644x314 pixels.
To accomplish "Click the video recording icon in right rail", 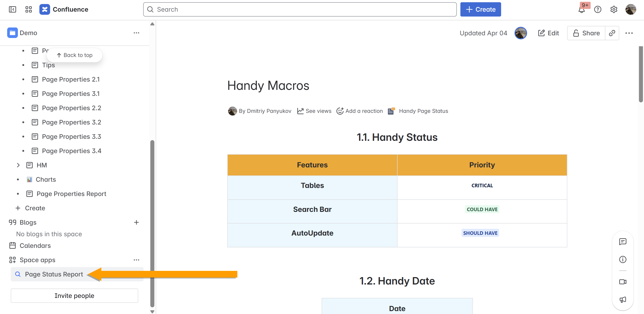I will pyautogui.click(x=623, y=282).
